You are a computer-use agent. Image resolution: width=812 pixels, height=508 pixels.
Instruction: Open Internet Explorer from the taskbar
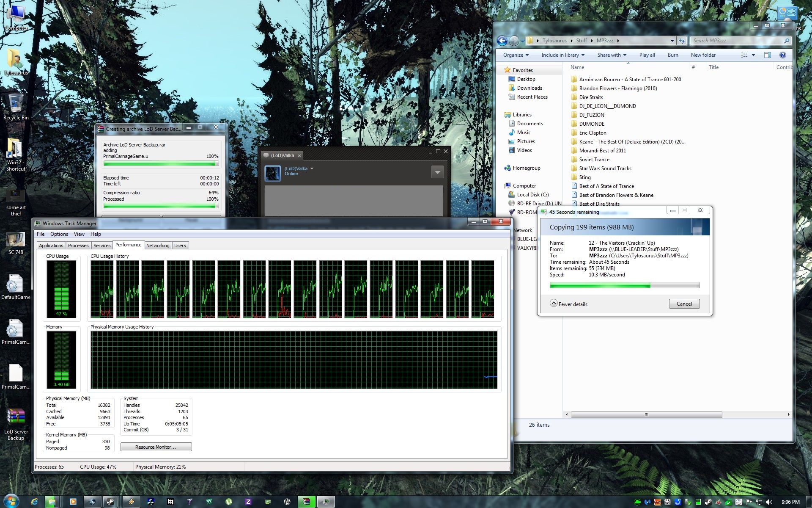click(34, 502)
